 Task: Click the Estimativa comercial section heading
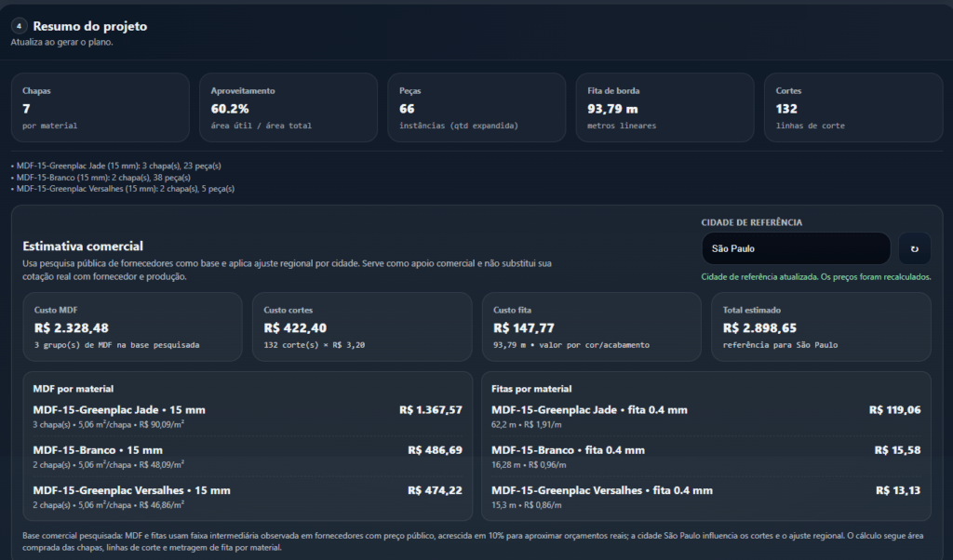click(85, 246)
